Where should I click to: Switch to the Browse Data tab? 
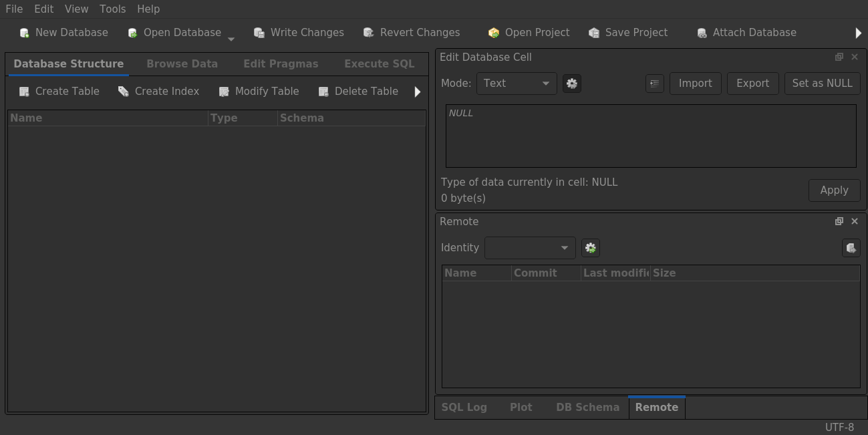pos(182,64)
